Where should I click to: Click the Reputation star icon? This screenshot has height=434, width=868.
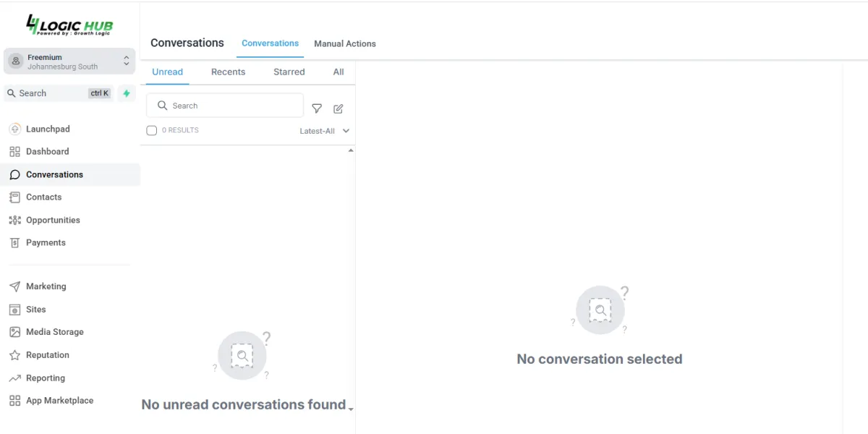click(x=14, y=355)
